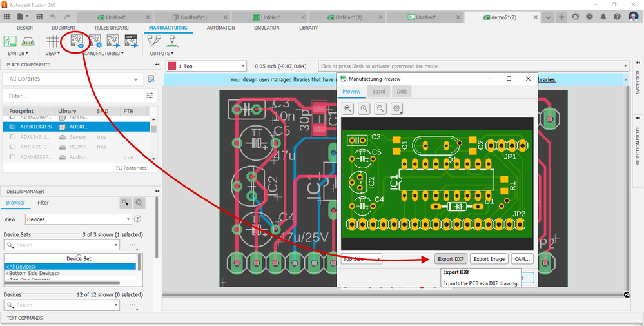The image size is (644, 326).
Task: Open the INSPECTOR side panel
Action: coord(638,82)
